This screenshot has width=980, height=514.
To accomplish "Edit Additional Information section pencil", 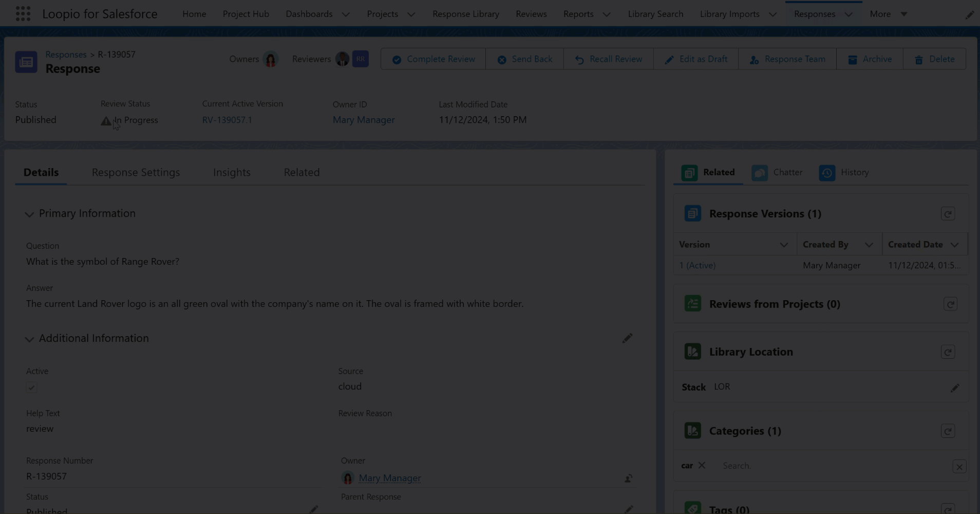I will (627, 338).
